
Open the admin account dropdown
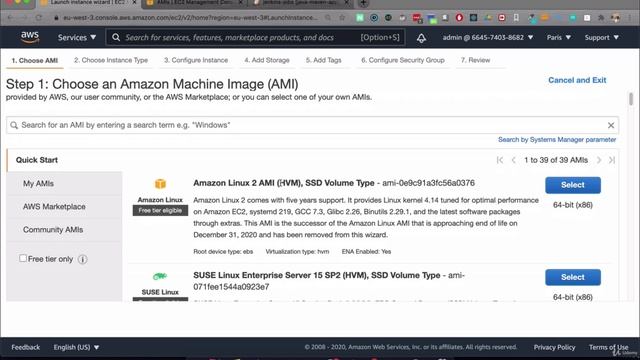[x=488, y=38]
